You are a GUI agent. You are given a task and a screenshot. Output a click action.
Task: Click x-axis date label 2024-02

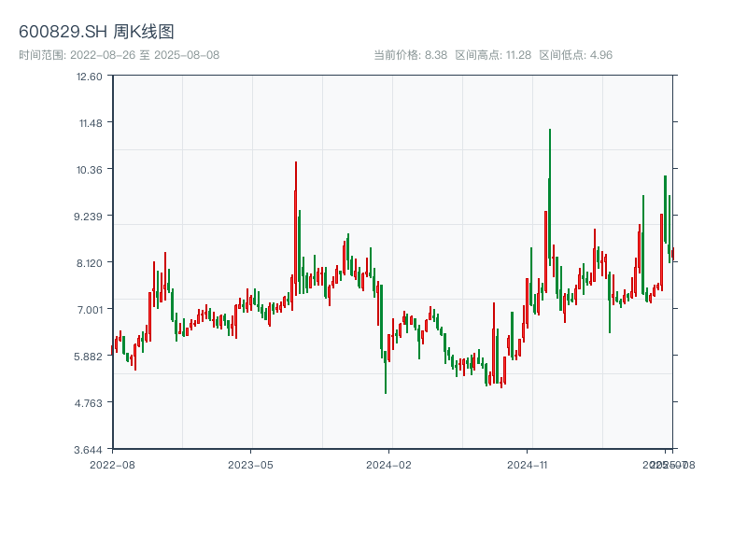coord(388,465)
